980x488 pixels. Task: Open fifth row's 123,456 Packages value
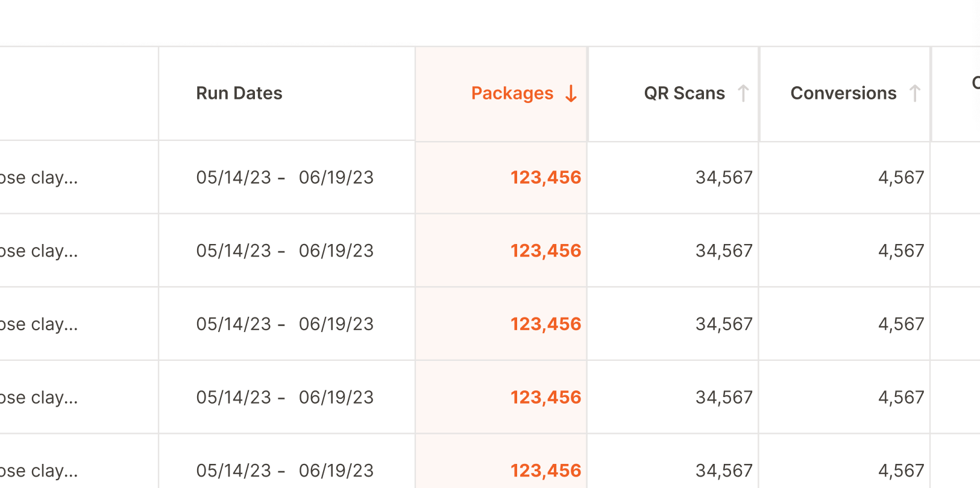click(x=546, y=471)
